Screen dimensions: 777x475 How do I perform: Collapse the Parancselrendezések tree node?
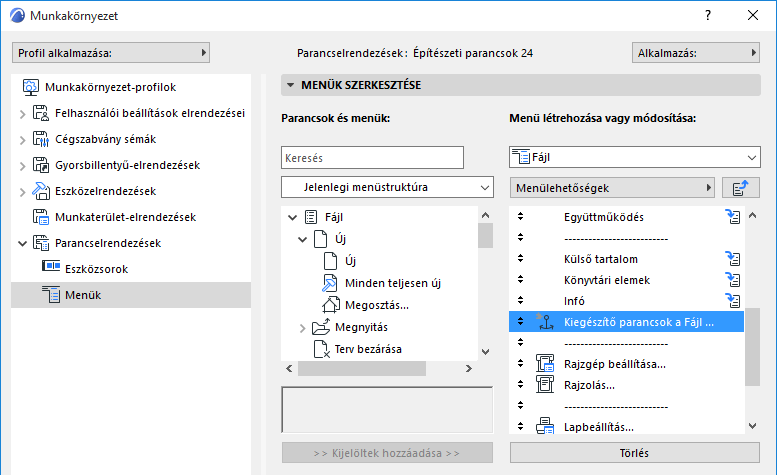click(23, 243)
